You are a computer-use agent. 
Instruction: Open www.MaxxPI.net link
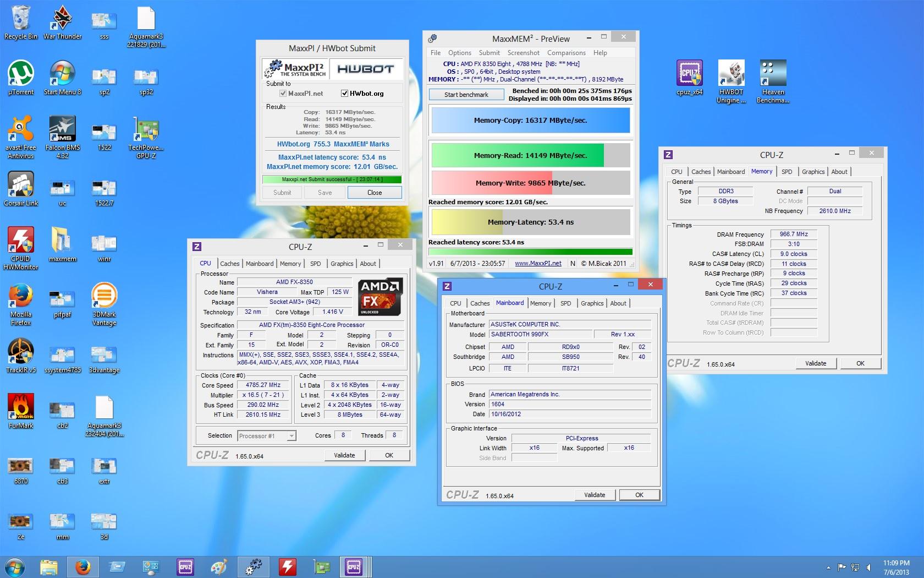538,264
